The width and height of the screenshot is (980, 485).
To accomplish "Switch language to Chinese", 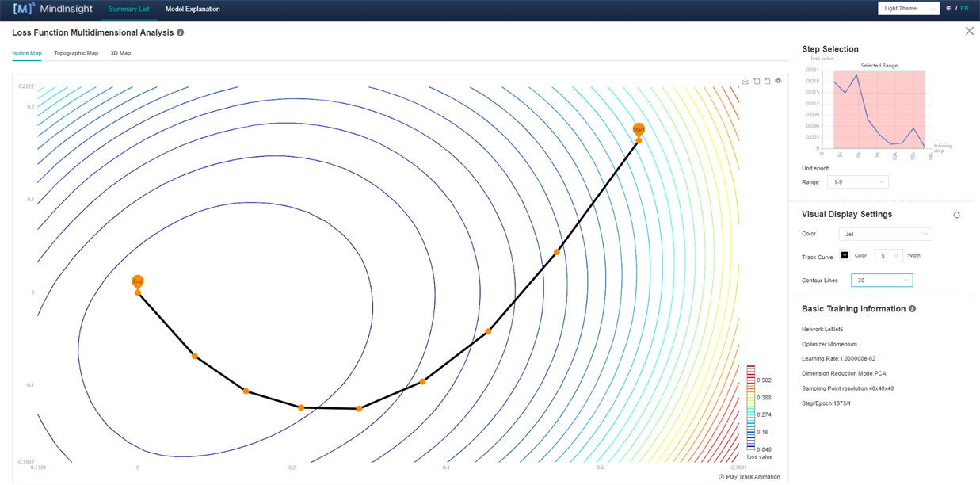I will click(x=950, y=9).
